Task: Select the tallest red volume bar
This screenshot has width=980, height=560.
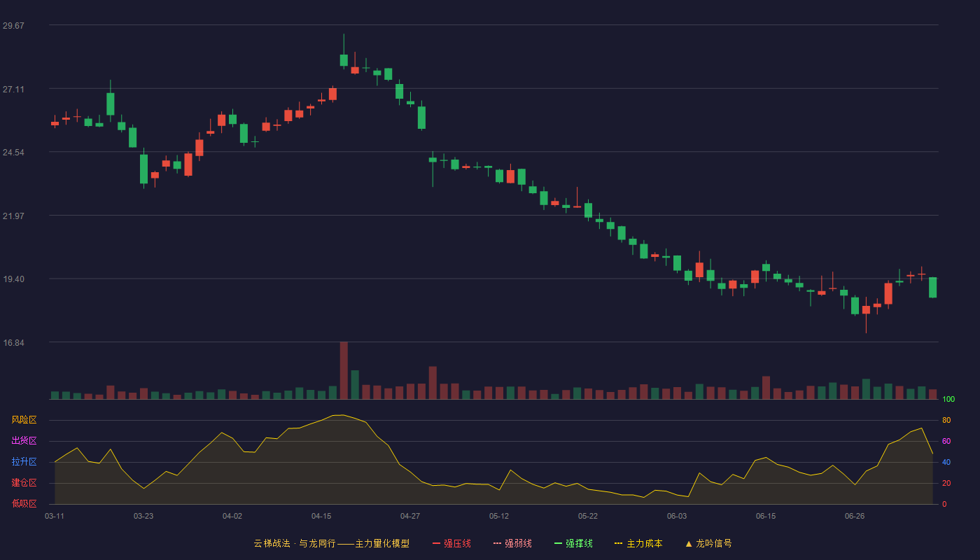Action: tap(344, 370)
